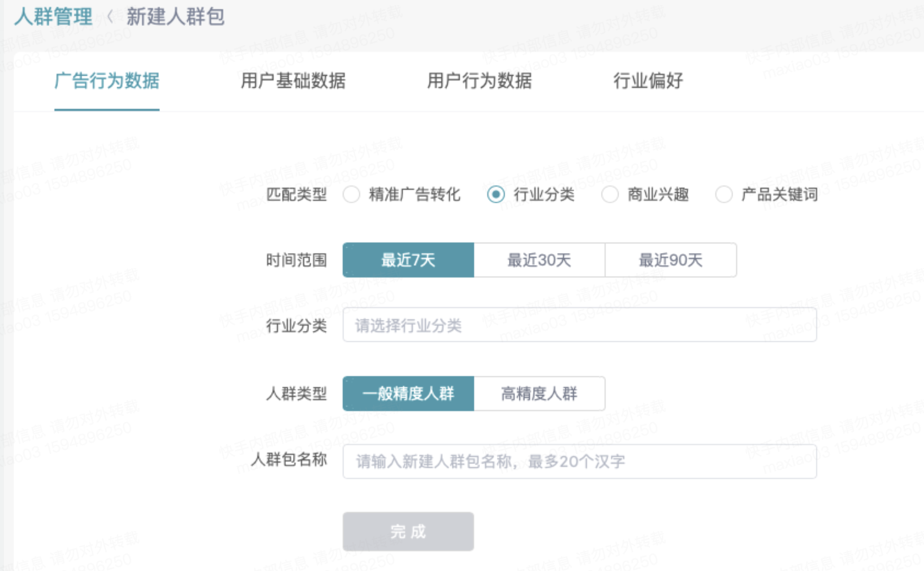This screenshot has width=924, height=571.
Task: Select 高精度人群 crowd type
Action: coord(539,394)
